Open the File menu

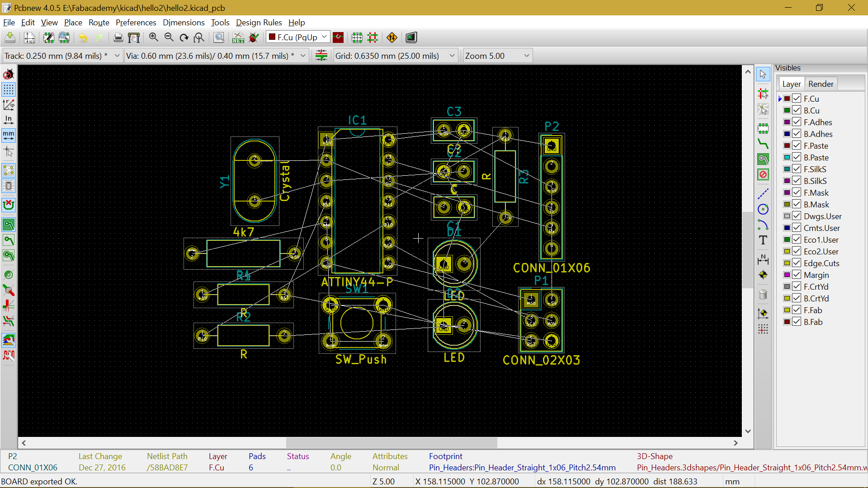coord(9,22)
